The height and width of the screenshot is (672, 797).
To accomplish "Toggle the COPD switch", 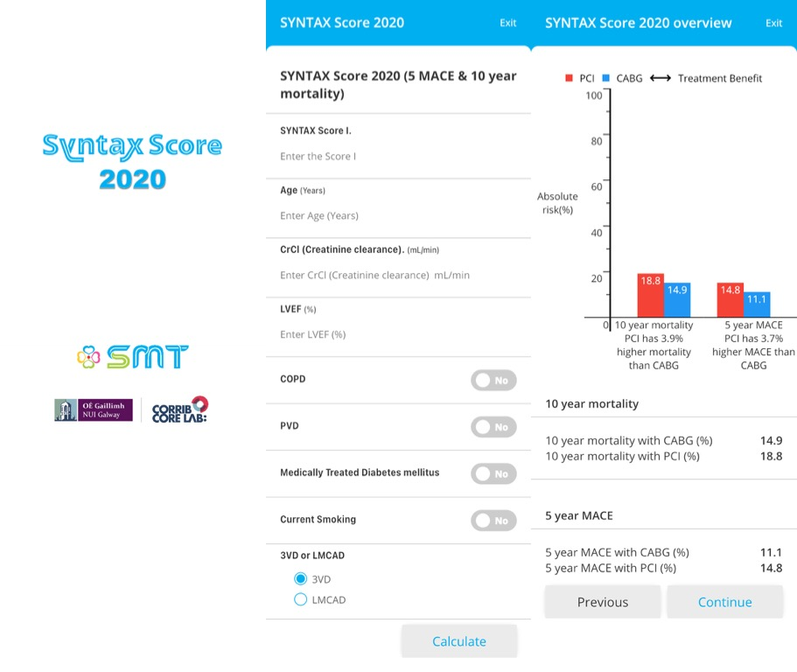I will point(493,381).
